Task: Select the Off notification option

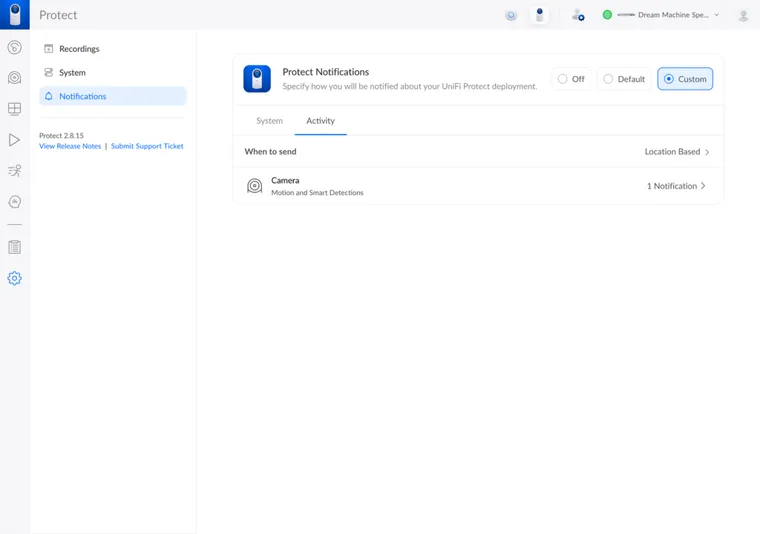Action: coord(571,79)
